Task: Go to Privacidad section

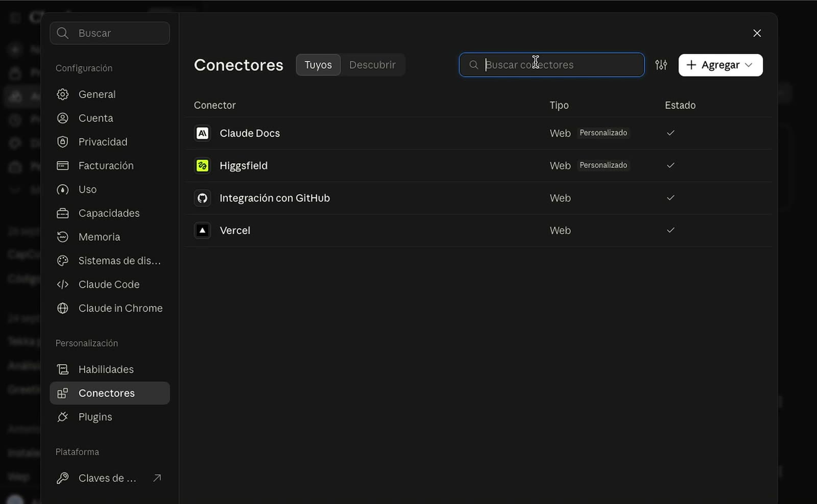Action: tap(110, 142)
